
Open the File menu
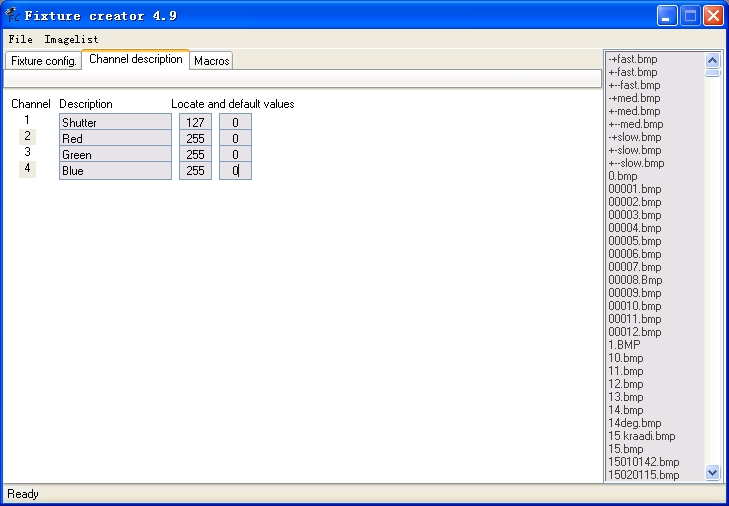pyautogui.click(x=20, y=40)
